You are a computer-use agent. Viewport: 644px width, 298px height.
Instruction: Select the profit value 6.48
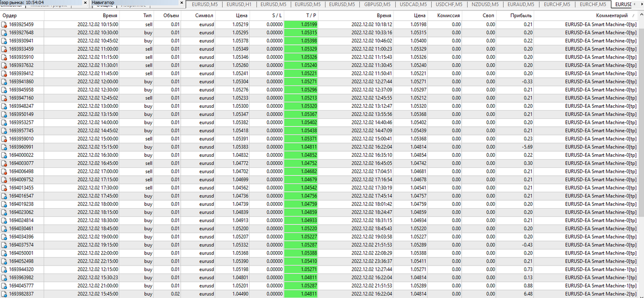[x=528, y=294]
